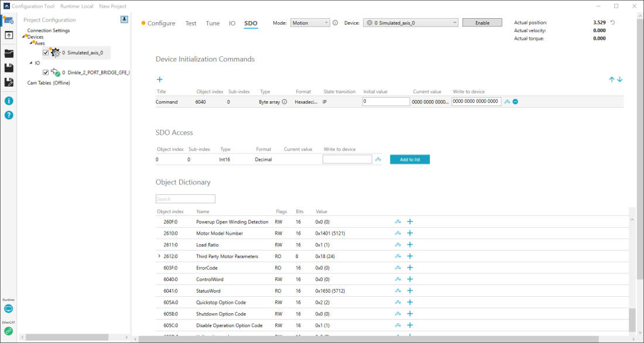Screen dimensions: 644x343
Task: Click the Save project icon in sidebar
Action: point(9,68)
